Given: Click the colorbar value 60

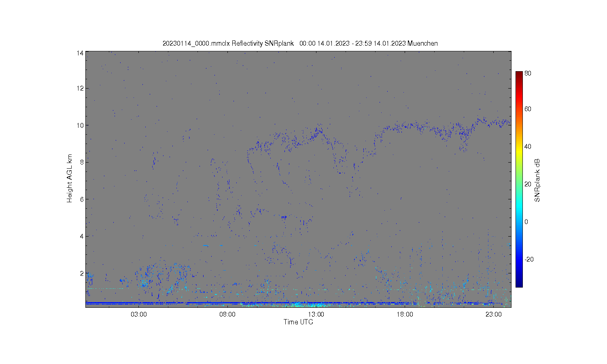Looking at the screenshot, I should [x=528, y=109].
